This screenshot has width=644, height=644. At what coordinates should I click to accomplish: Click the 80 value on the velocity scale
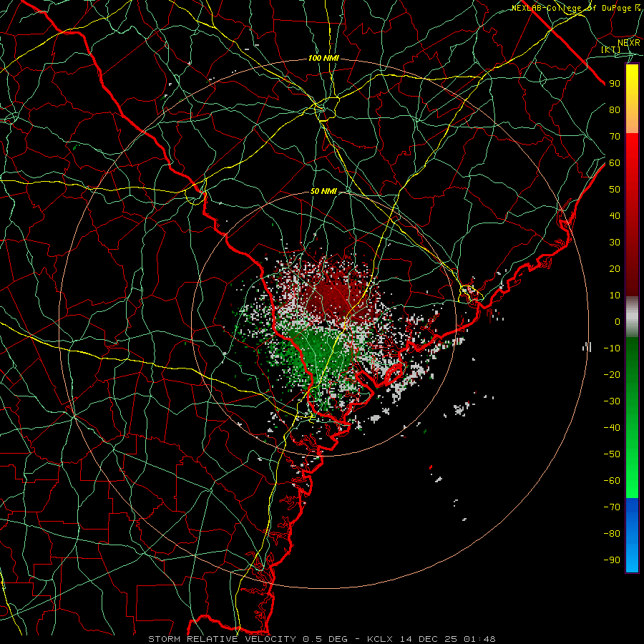615,109
